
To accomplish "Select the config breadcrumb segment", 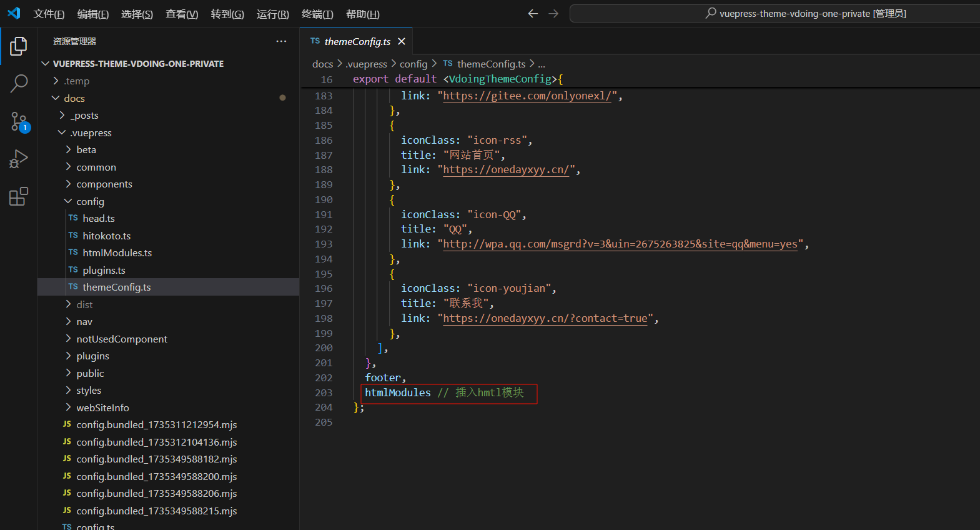I will point(413,64).
